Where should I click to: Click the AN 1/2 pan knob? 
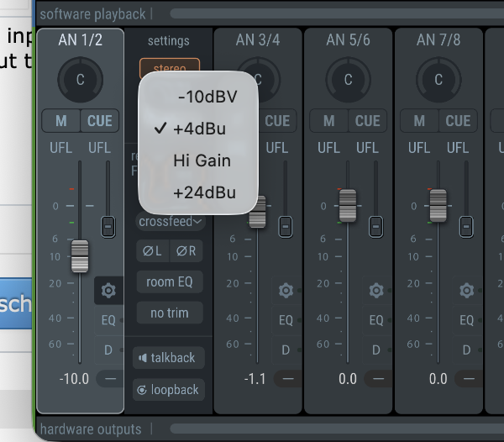[81, 79]
